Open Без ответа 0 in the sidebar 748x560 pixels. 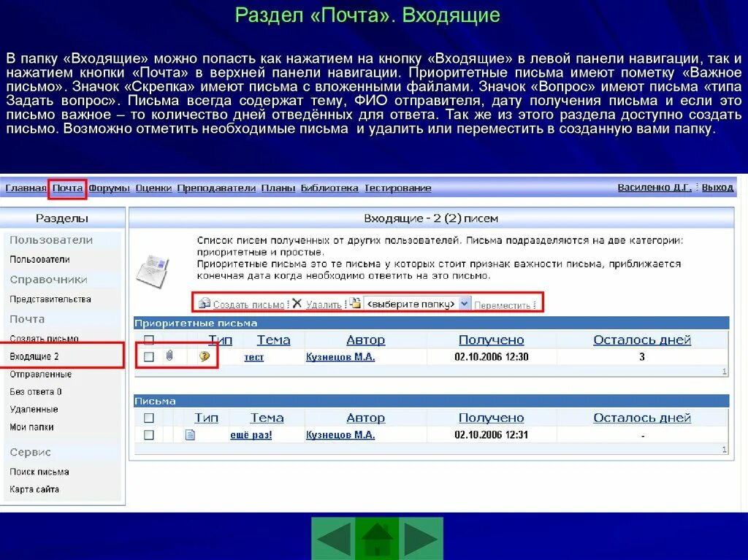[35, 391]
